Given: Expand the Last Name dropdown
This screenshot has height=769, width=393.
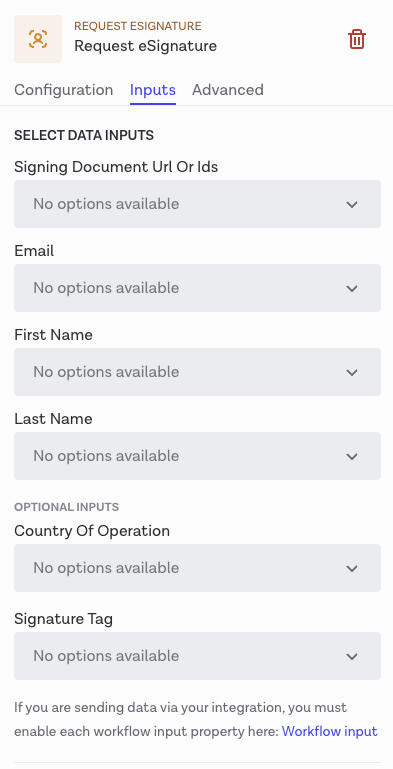Looking at the screenshot, I should click(x=197, y=456).
